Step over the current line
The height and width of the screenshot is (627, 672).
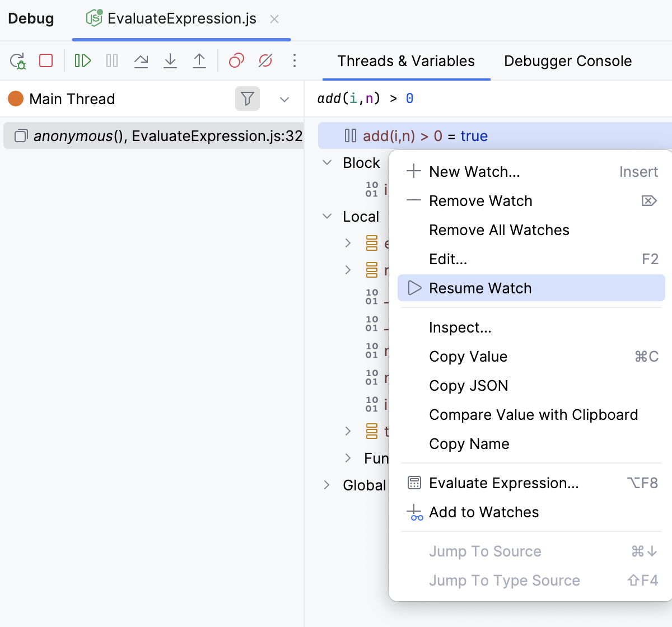[x=141, y=60]
